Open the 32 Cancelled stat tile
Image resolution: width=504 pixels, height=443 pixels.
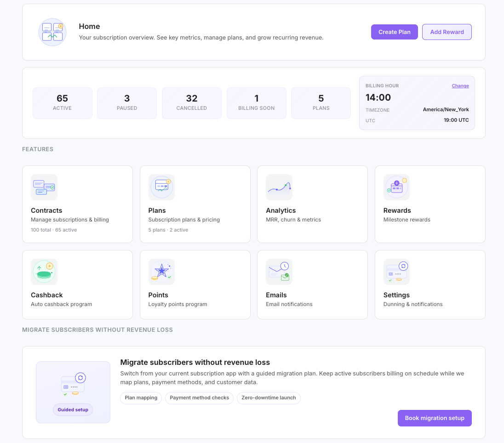click(192, 103)
